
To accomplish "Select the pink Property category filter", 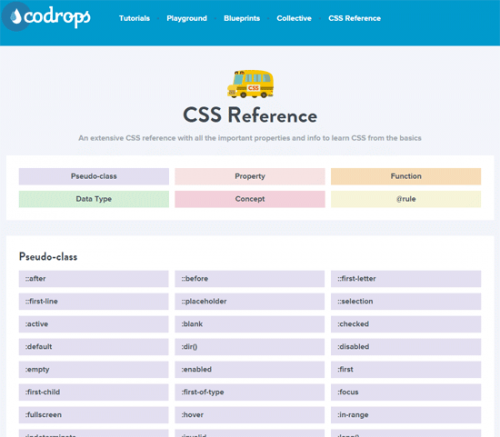I will coord(250,176).
